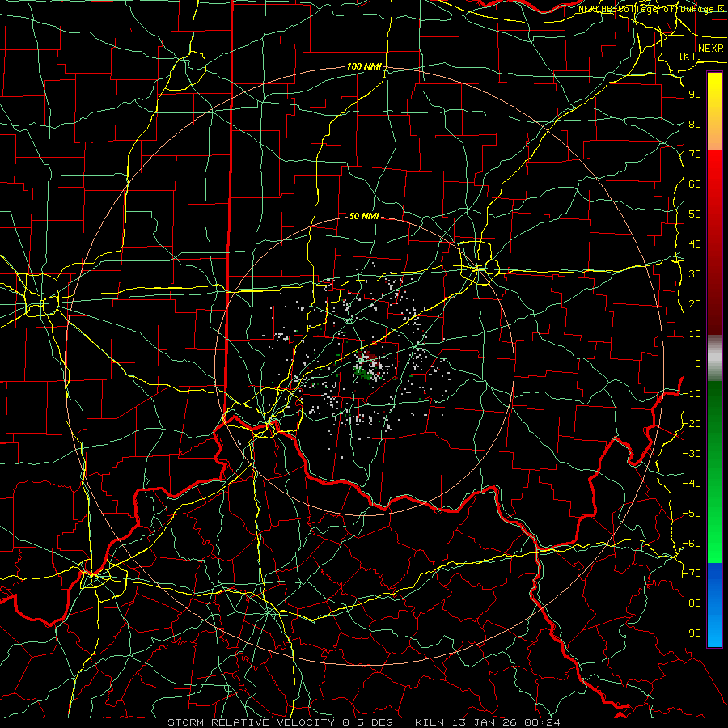Click the 20 value on the velocity scale
This screenshot has height=728, width=728.
coord(695,304)
